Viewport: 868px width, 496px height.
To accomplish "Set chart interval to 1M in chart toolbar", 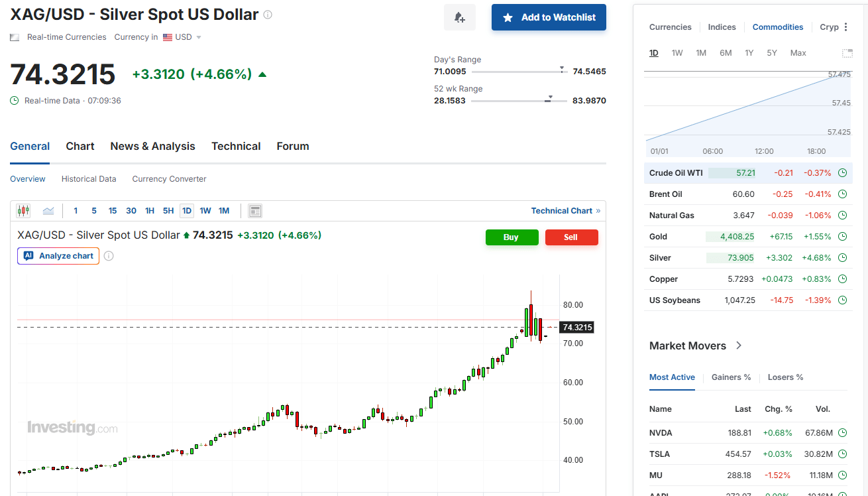I will pos(224,211).
